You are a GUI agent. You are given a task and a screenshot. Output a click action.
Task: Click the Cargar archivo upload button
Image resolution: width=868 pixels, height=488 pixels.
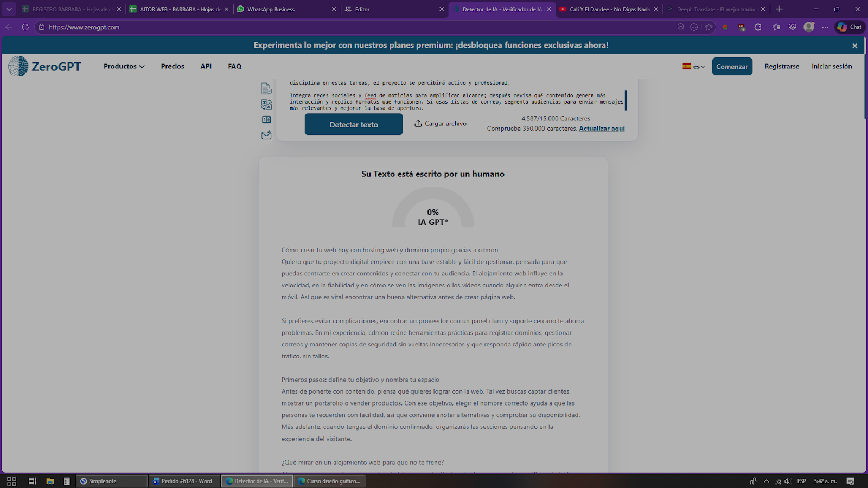tap(441, 124)
